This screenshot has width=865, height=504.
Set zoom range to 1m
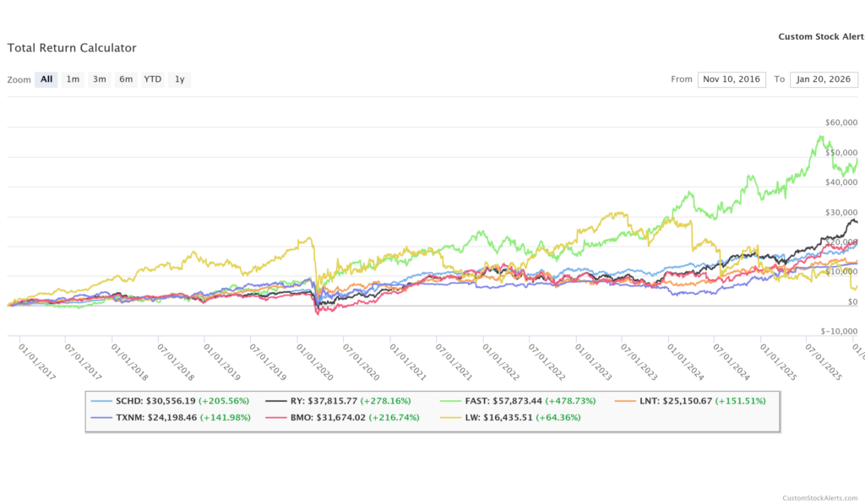[73, 79]
